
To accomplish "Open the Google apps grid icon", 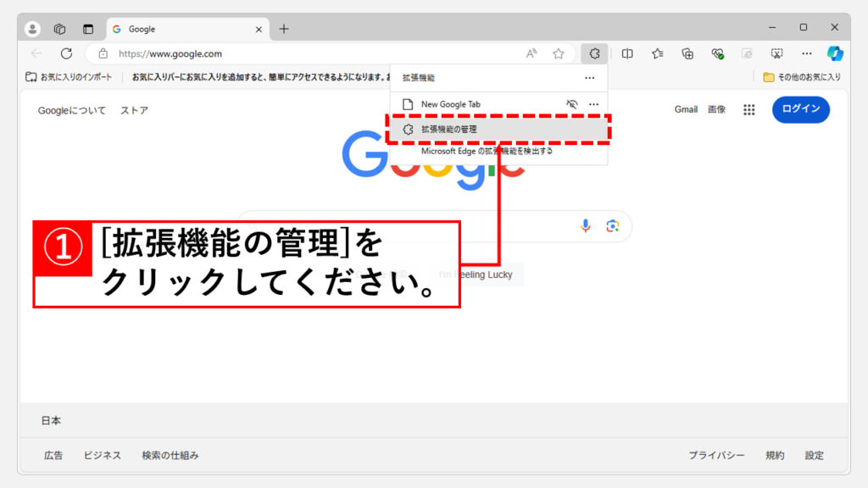I will (x=749, y=109).
